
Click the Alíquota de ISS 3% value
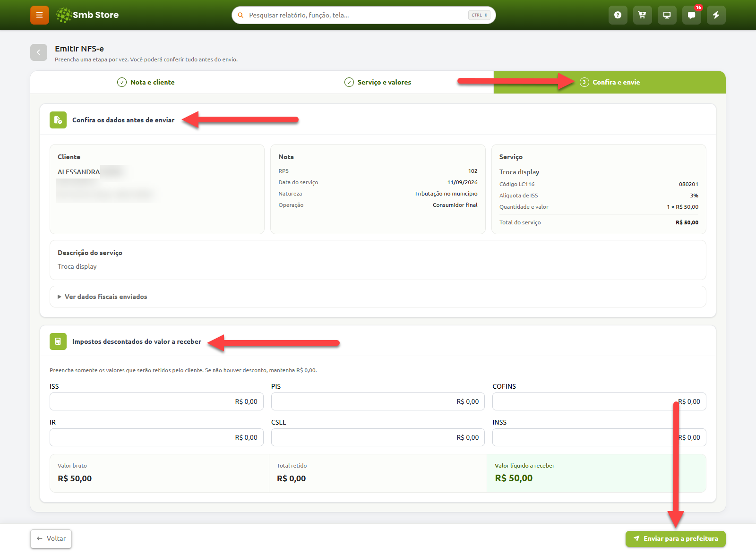(694, 196)
